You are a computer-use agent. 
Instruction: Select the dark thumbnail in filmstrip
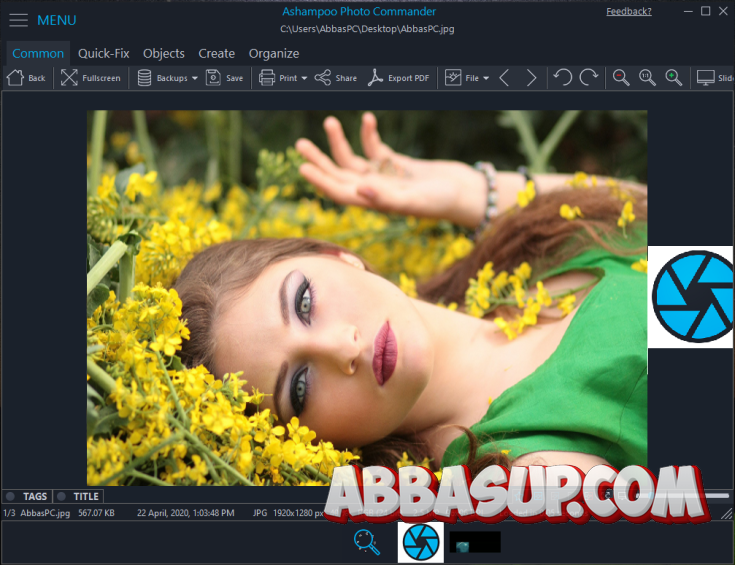[475, 542]
